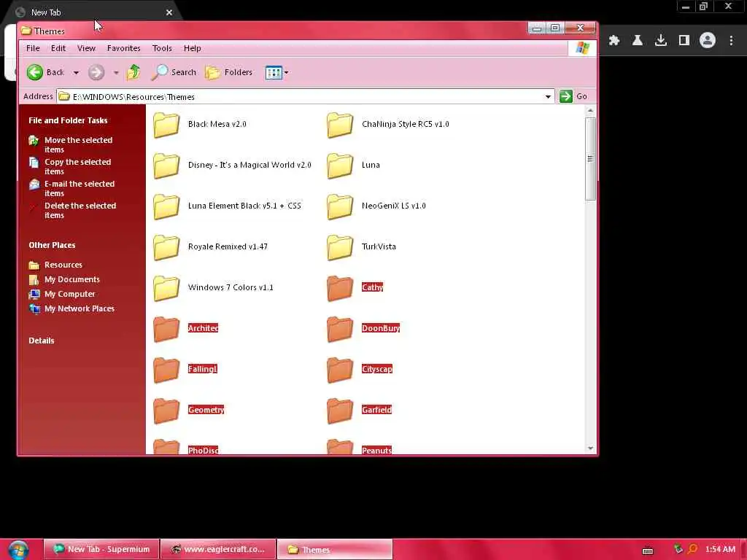The image size is (747, 560).
Task: Open the File menu
Action: point(33,48)
